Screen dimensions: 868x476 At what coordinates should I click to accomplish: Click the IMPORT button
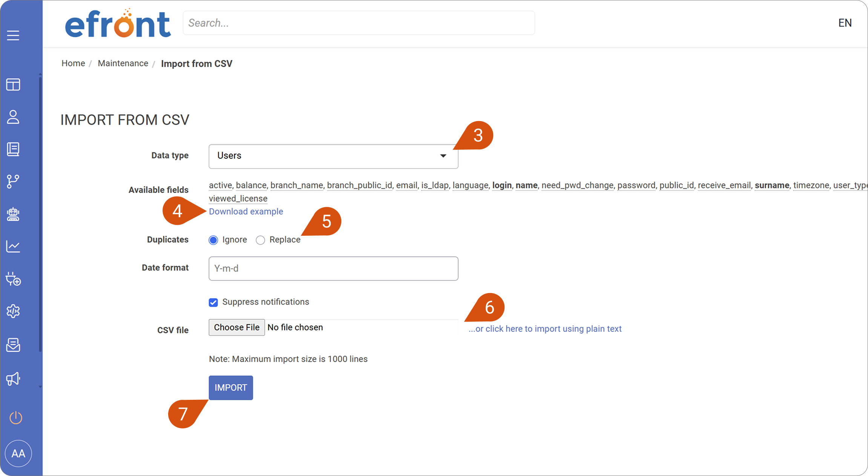pos(231,387)
